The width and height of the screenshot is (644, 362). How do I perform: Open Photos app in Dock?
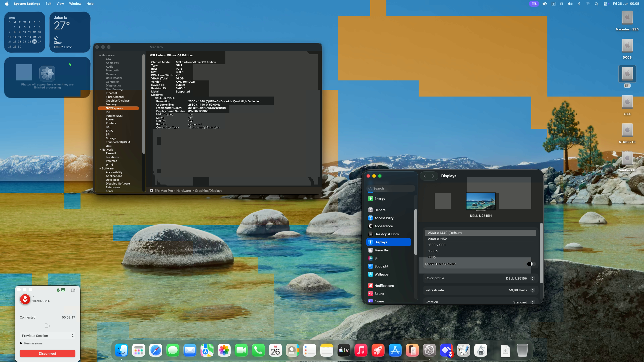pos(224,350)
